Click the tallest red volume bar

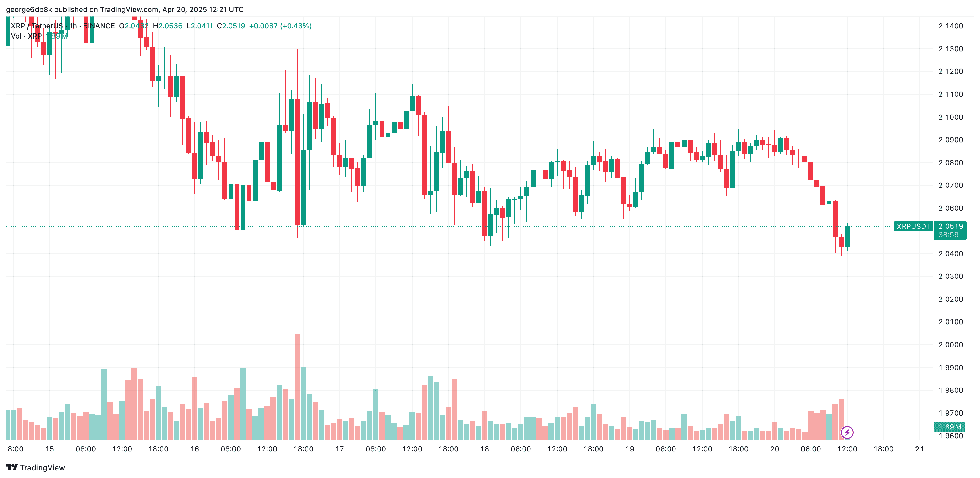(x=297, y=387)
